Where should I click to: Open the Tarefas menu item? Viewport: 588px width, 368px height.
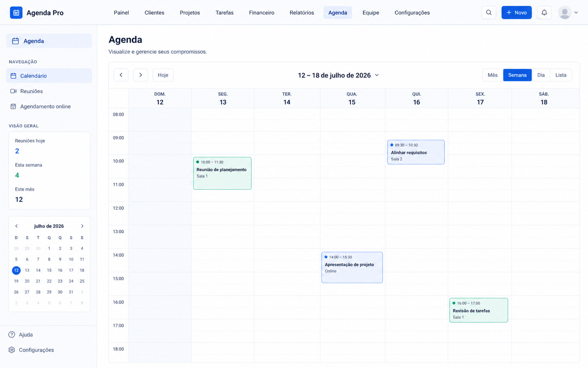(225, 13)
